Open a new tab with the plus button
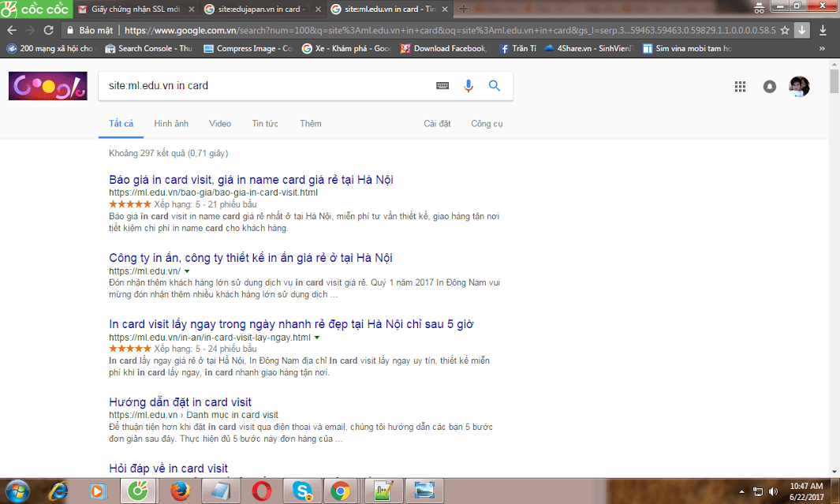840x504 pixels. coord(464,9)
